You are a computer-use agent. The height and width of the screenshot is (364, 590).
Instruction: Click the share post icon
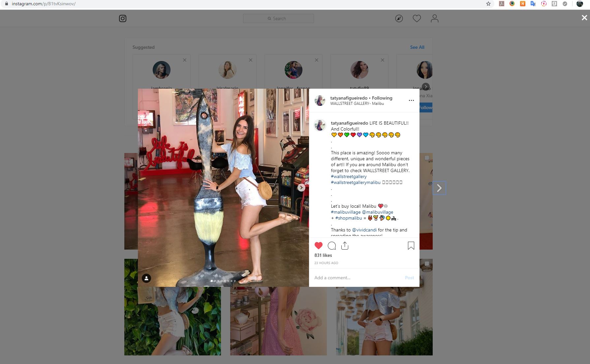345,246
